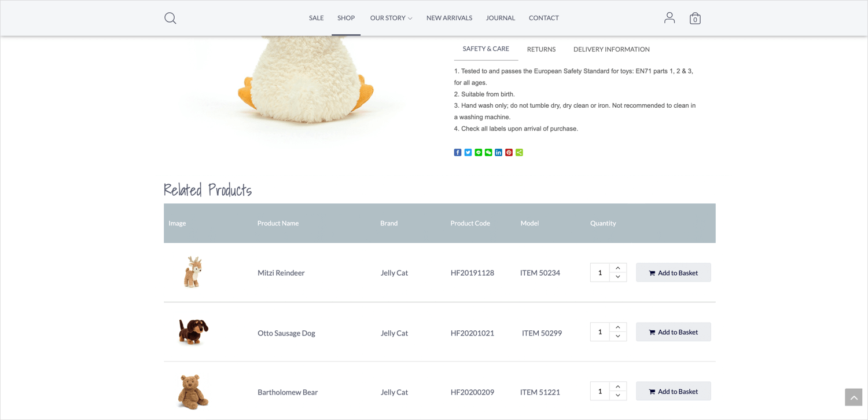Viewport: 868px width, 420px height.
Task: Open the search magnifier icon
Action: [x=170, y=18]
